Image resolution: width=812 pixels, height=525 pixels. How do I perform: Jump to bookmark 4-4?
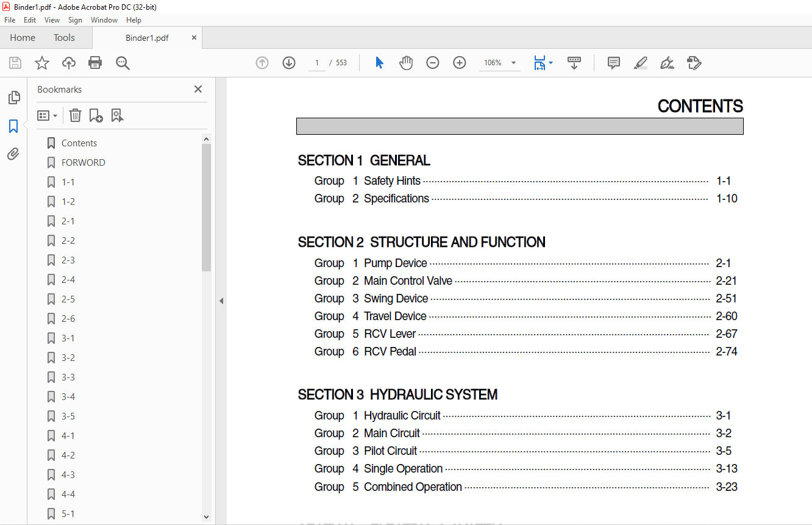point(68,495)
